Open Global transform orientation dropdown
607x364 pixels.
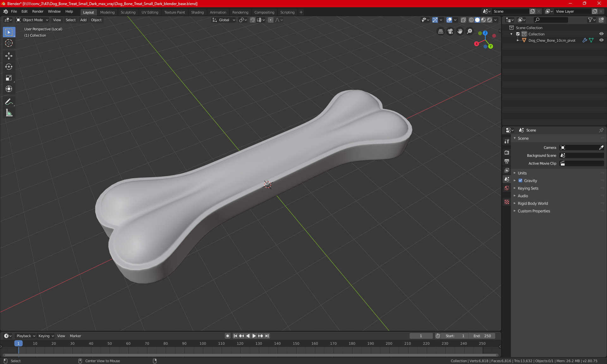[x=224, y=20]
